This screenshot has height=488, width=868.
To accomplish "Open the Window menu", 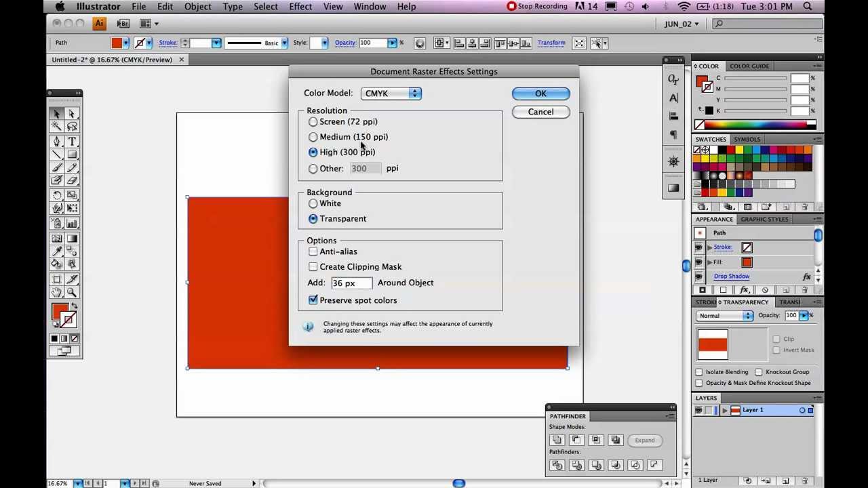I will (370, 7).
